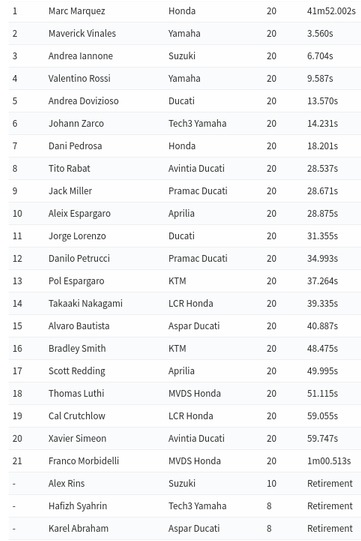Select Aleix Espargaro in tenth position
361x541 pixels.
point(79,214)
